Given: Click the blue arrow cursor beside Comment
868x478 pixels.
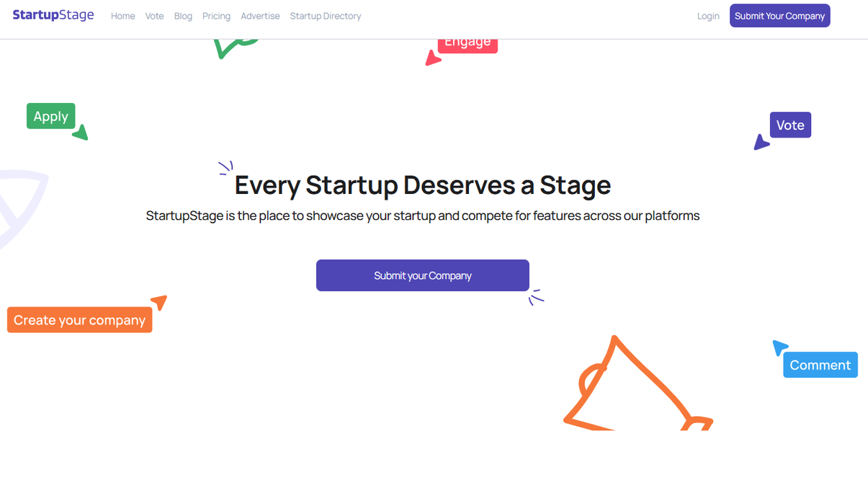Looking at the screenshot, I should tap(780, 348).
